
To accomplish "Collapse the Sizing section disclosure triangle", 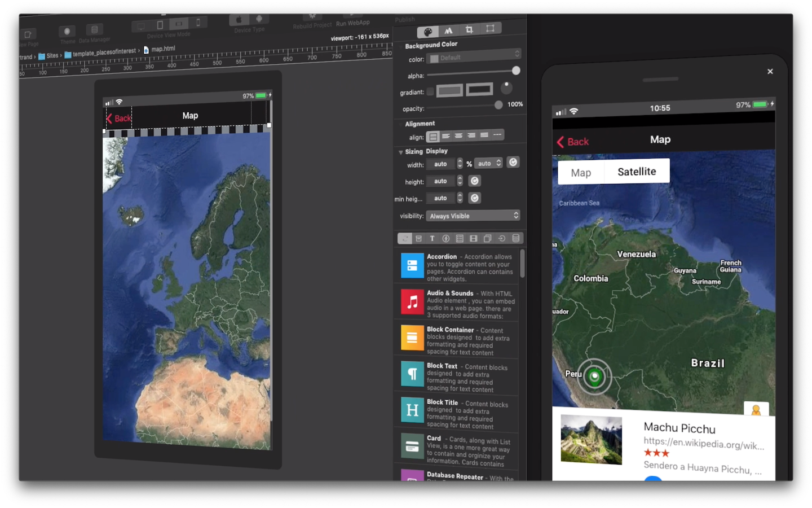I will tap(400, 152).
